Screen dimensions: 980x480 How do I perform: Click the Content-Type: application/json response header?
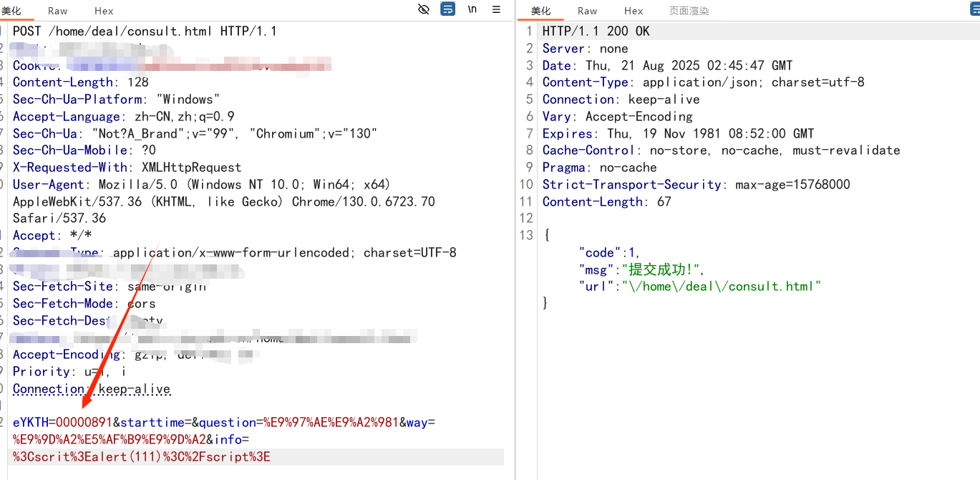tap(704, 82)
